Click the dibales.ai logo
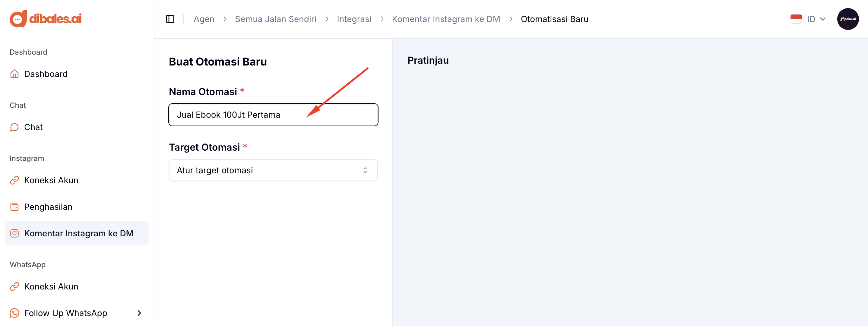 click(46, 19)
